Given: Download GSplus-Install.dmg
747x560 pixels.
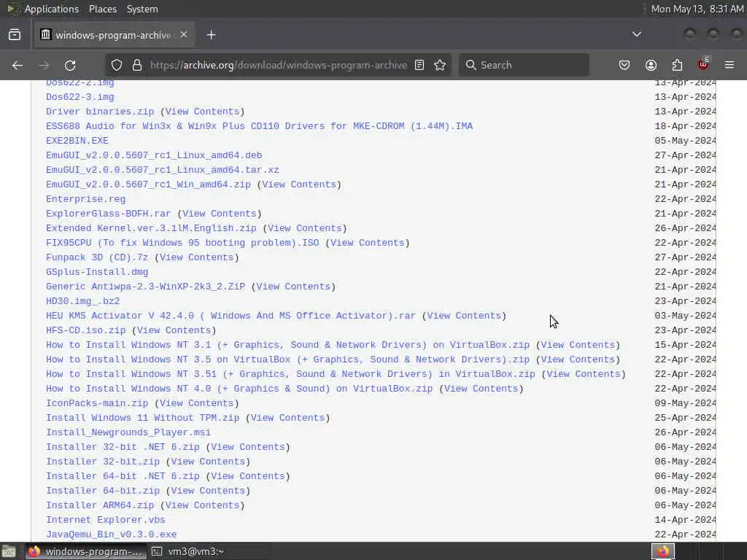Looking at the screenshot, I should pyautogui.click(x=97, y=272).
